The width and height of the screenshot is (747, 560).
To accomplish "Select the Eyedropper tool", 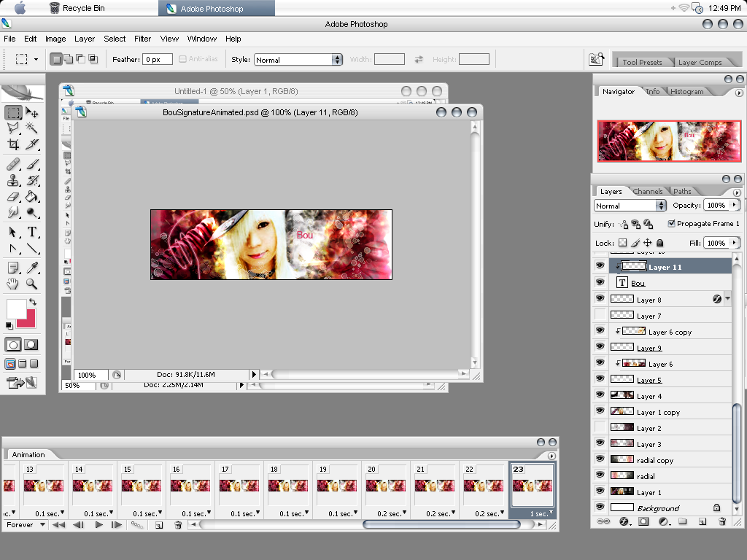I will click(x=32, y=268).
